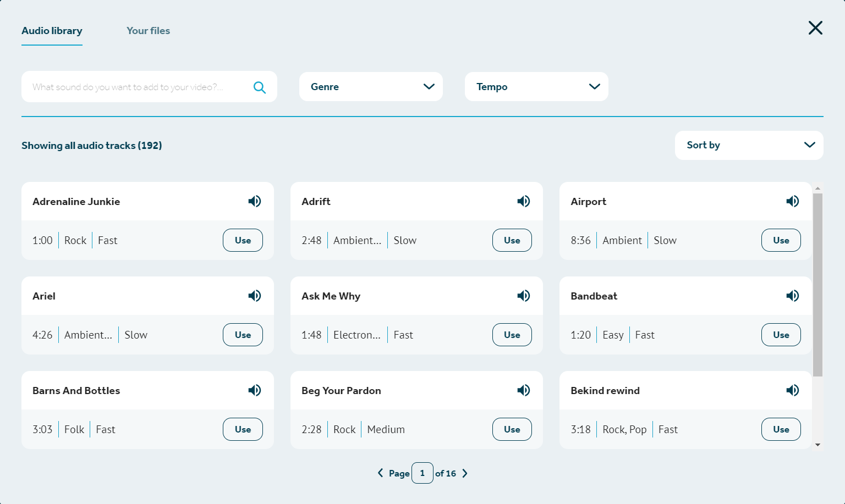Preview the Airport track sound
Image resolution: width=845 pixels, height=504 pixels.
coord(792,201)
